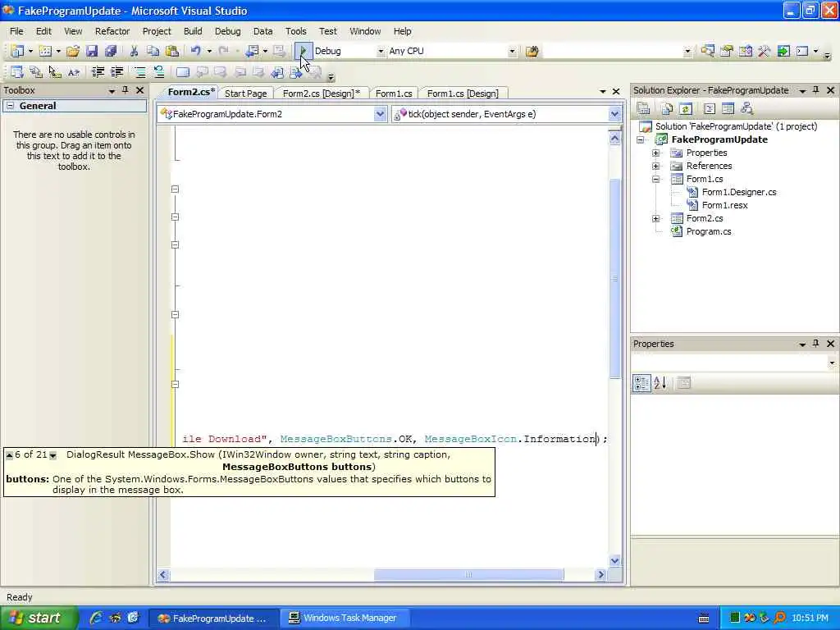
Task: Click the Open File folder icon
Action: [x=73, y=51]
